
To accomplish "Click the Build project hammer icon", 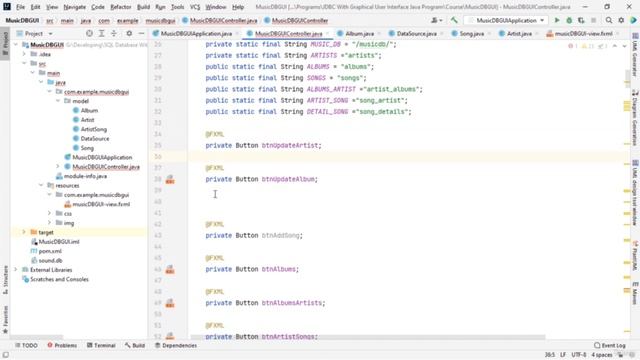I will point(454,20).
